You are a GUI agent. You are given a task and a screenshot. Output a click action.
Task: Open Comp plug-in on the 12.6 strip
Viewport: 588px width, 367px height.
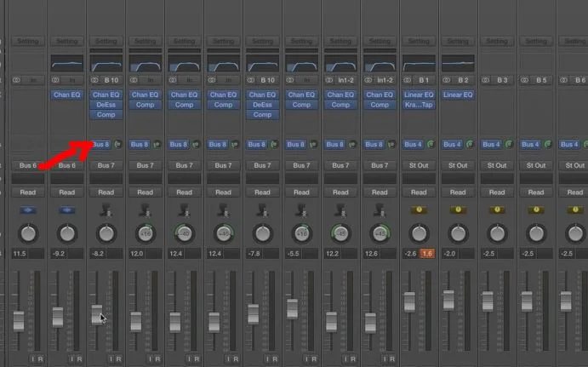click(380, 105)
